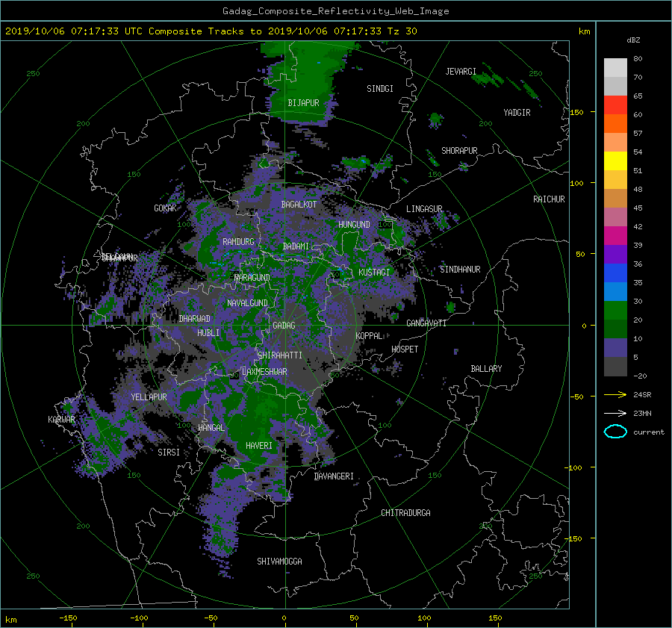Click the GOKAK city label
Image resolution: width=672 pixels, height=628 pixels.
[x=166, y=208]
